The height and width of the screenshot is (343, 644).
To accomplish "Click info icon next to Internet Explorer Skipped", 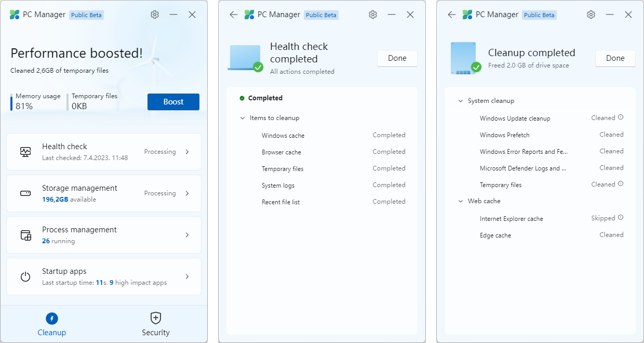I will (x=621, y=218).
